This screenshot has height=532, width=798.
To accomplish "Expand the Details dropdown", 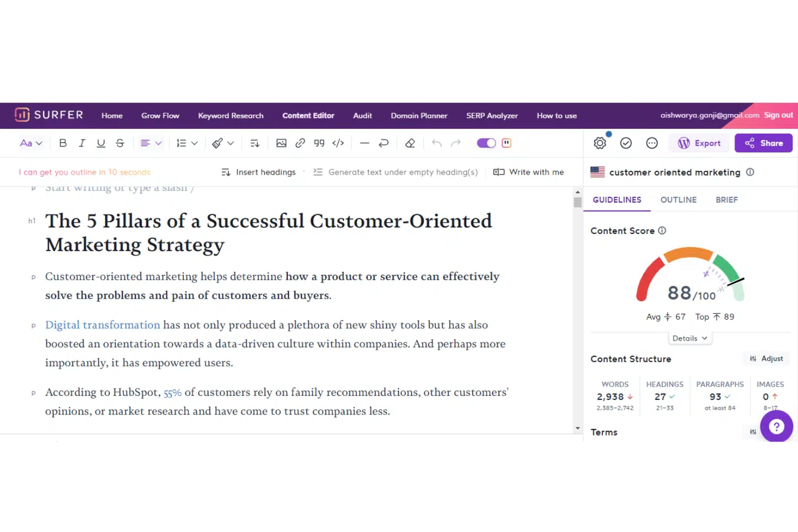I will [x=690, y=338].
